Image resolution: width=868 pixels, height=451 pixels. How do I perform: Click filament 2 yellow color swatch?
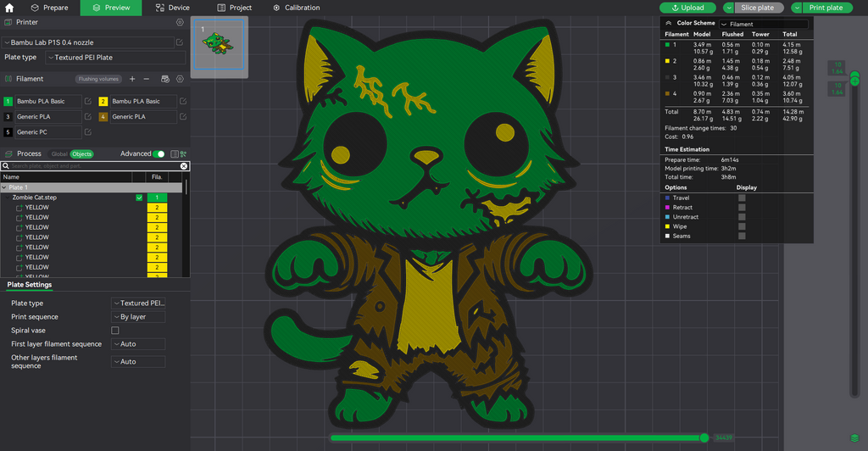click(103, 101)
